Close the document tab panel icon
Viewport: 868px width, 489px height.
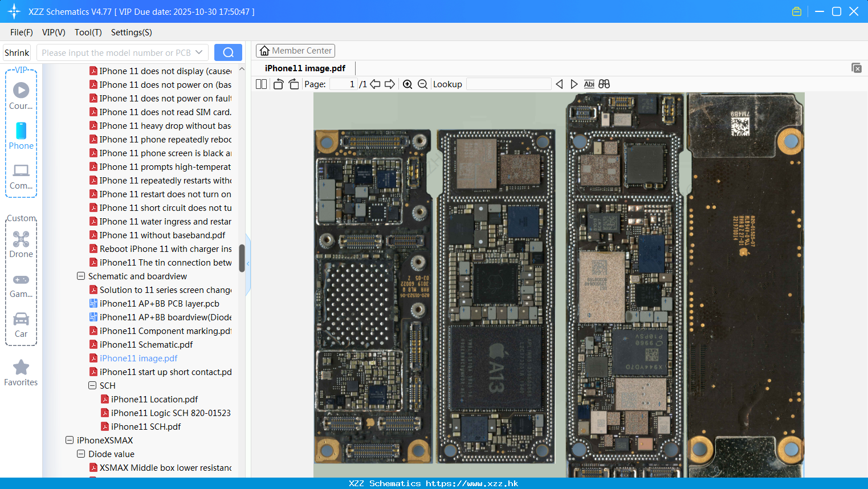[856, 68]
